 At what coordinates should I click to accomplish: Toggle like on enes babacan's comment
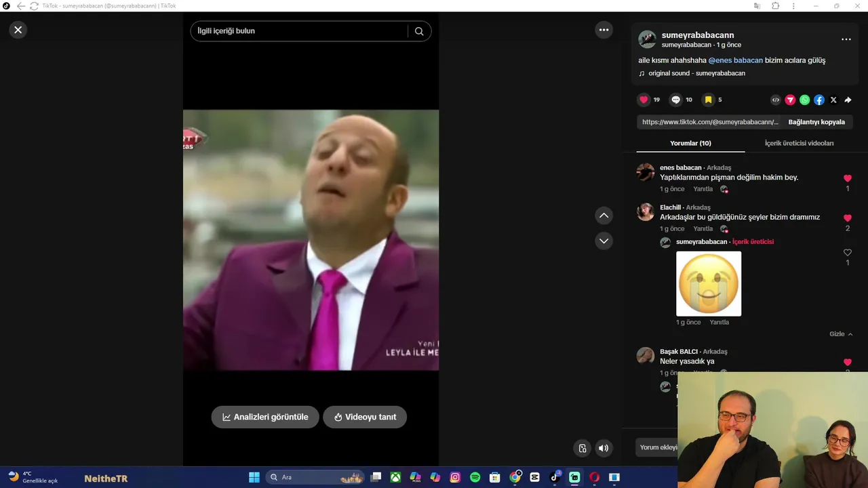[x=847, y=178]
